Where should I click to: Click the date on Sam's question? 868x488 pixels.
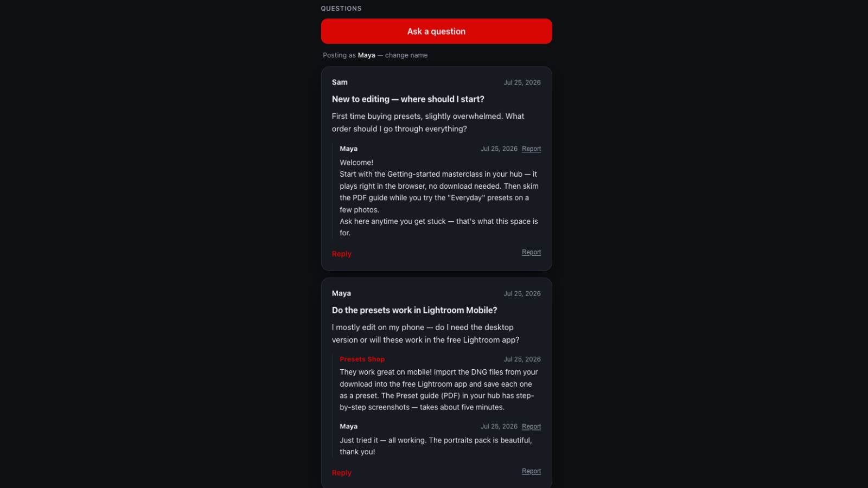[522, 82]
